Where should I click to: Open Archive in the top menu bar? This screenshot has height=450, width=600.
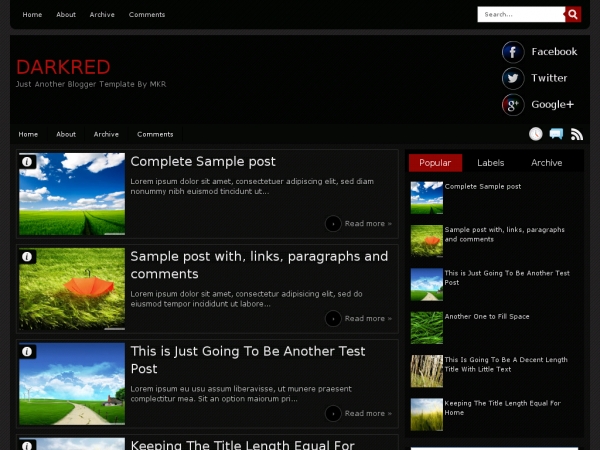pos(102,15)
